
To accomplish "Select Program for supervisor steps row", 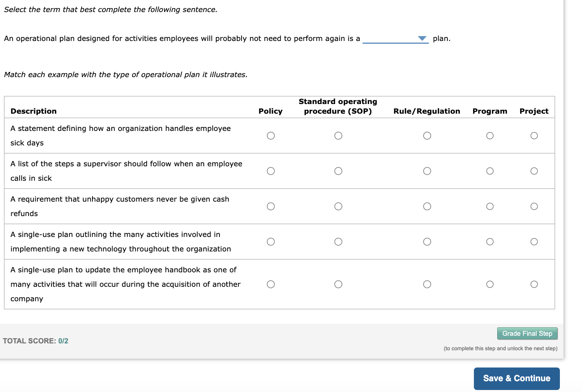I will [x=490, y=171].
